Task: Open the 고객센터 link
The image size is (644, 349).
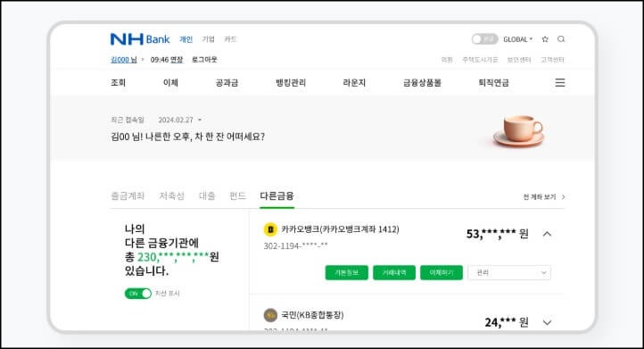Action: [552, 60]
